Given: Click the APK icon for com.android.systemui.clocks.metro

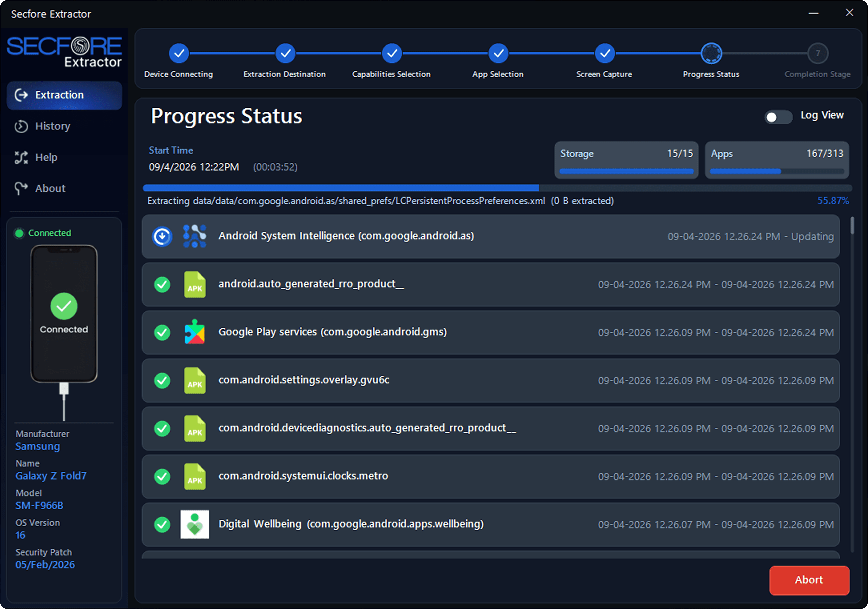Looking at the screenshot, I should (x=195, y=476).
